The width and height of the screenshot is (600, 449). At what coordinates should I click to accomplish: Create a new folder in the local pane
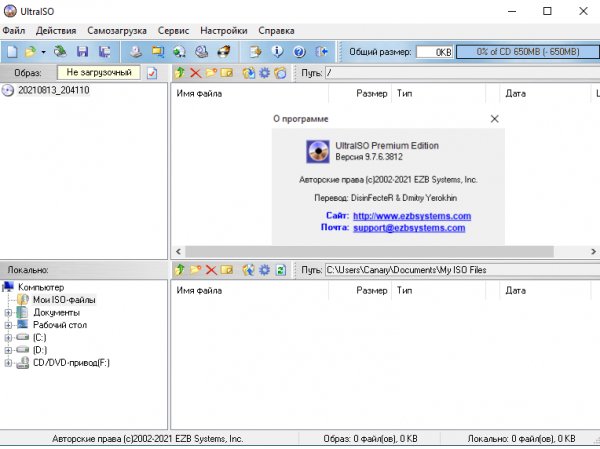(x=195, y=270)
